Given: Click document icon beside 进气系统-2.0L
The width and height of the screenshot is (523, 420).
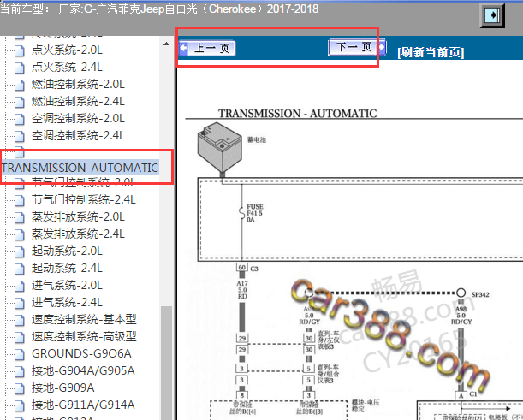Looking at the screenshot, I should (x=20, y=286).
